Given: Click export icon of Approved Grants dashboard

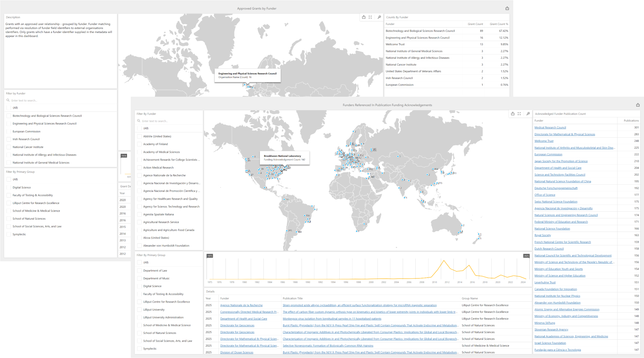Looking at the screenshot, I should coord(507,8).
